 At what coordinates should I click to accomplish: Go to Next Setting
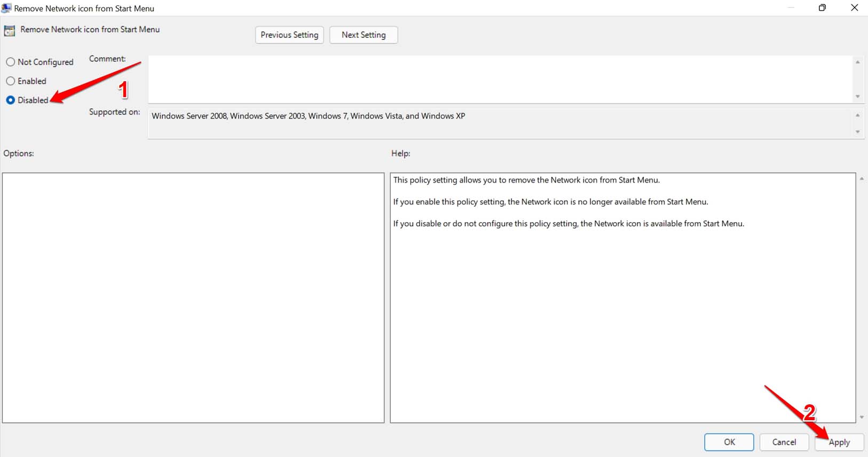coord(364,35)
